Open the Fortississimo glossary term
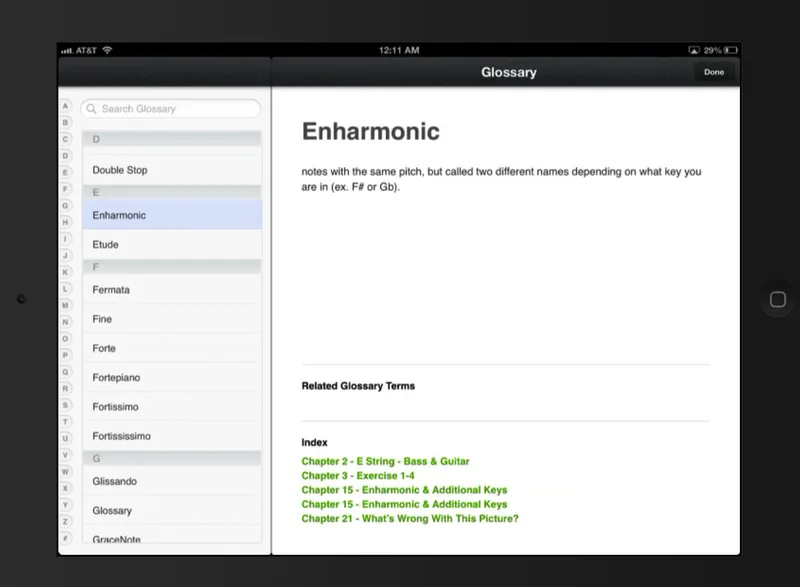Image resolution: width=800 pixels, height=587 pixels. (x=172, y=436)
